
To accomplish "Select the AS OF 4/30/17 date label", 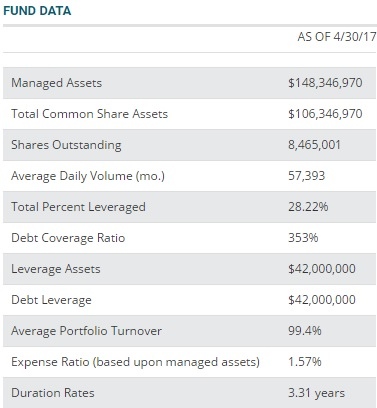I will point(337,37).
